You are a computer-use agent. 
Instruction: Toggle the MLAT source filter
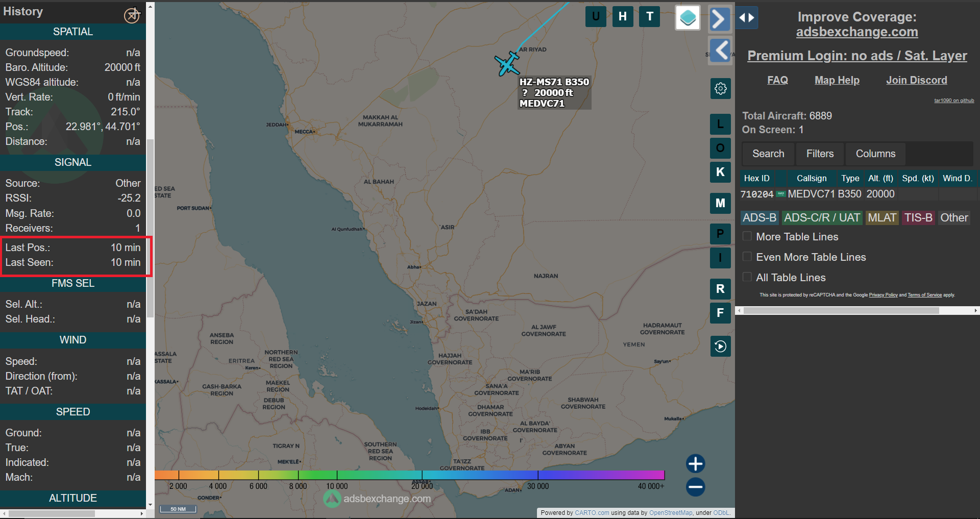[x=882, y=218]
